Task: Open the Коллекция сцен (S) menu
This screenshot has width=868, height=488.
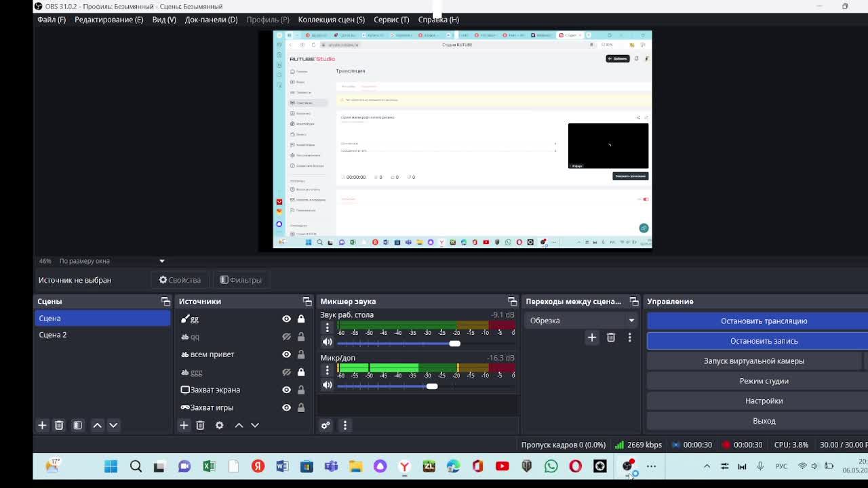Action: click(331, 20)
